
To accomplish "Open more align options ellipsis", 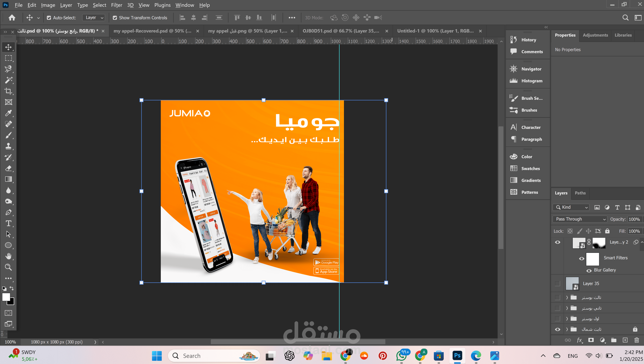I will (292, 17).
